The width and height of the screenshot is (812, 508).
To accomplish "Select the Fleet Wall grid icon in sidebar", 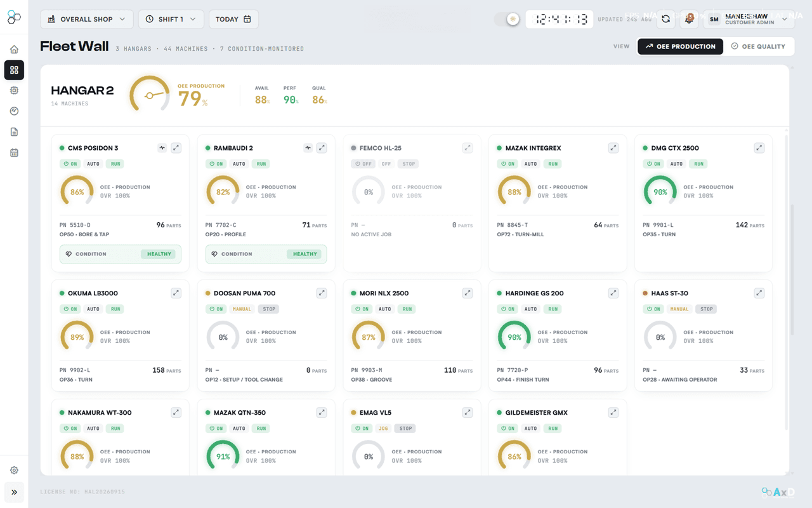I will pyautogui.click(x=14, y=70).
